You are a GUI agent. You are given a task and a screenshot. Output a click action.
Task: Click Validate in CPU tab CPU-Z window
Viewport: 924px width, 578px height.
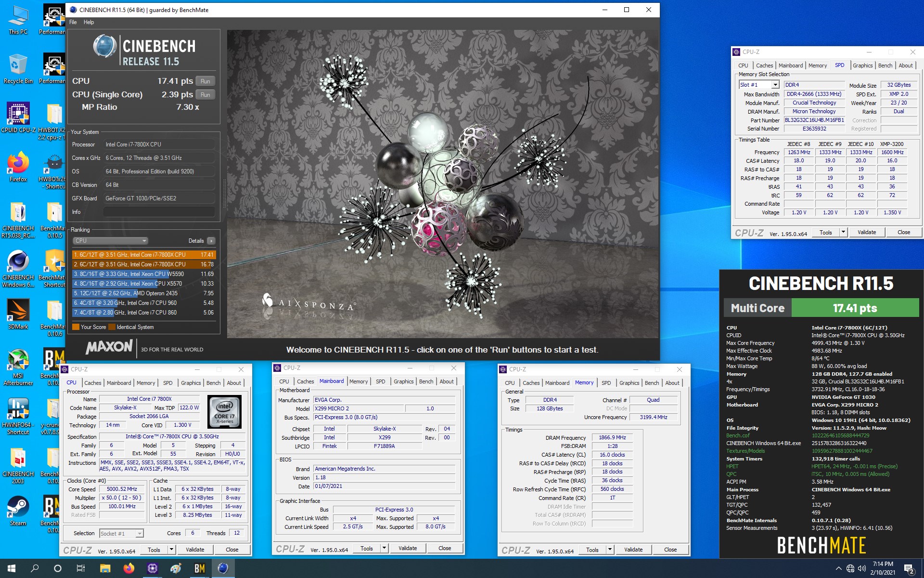pos(195,550)
